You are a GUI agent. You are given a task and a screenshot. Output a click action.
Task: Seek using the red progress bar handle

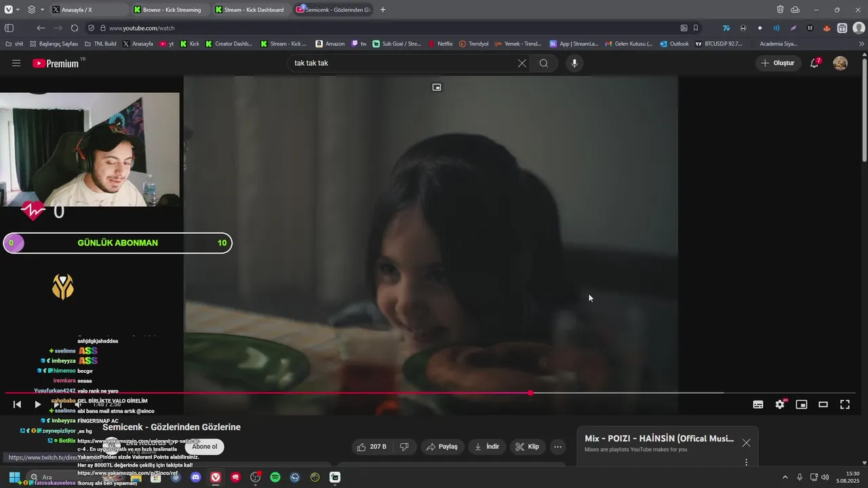pos(530,393)
